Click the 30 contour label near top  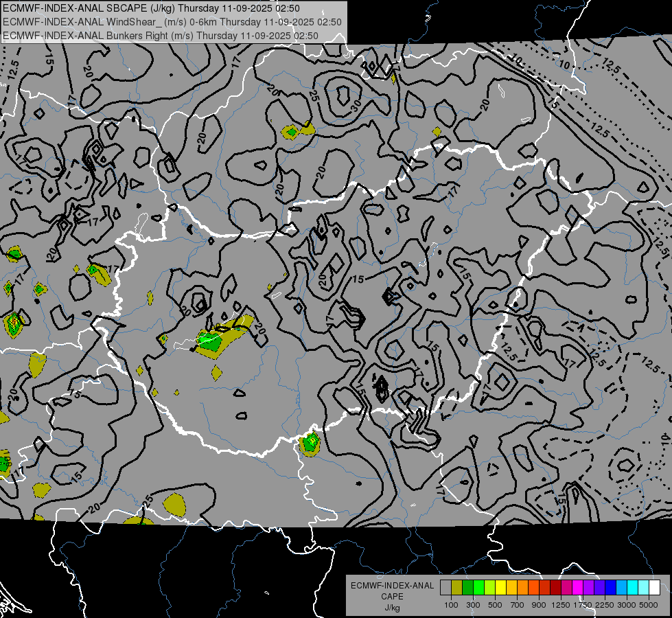(356, 106)
